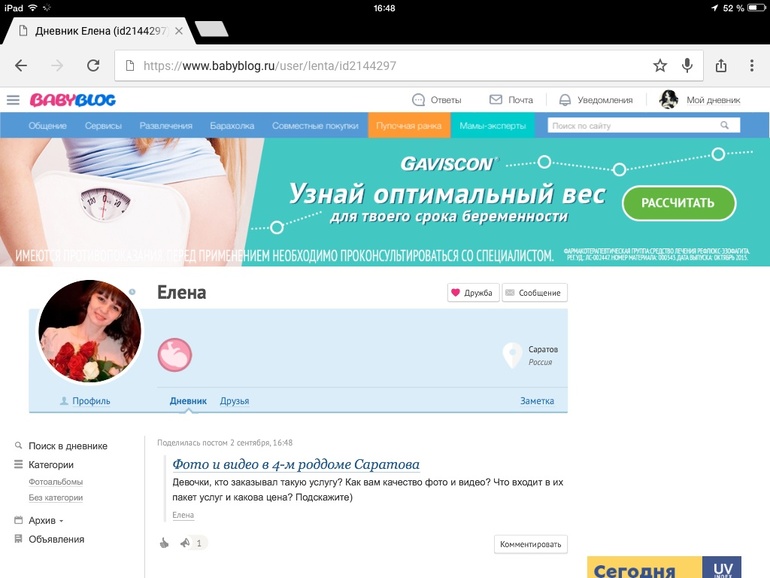
Task: Click the Комментировать button
Action: [530, 544]
